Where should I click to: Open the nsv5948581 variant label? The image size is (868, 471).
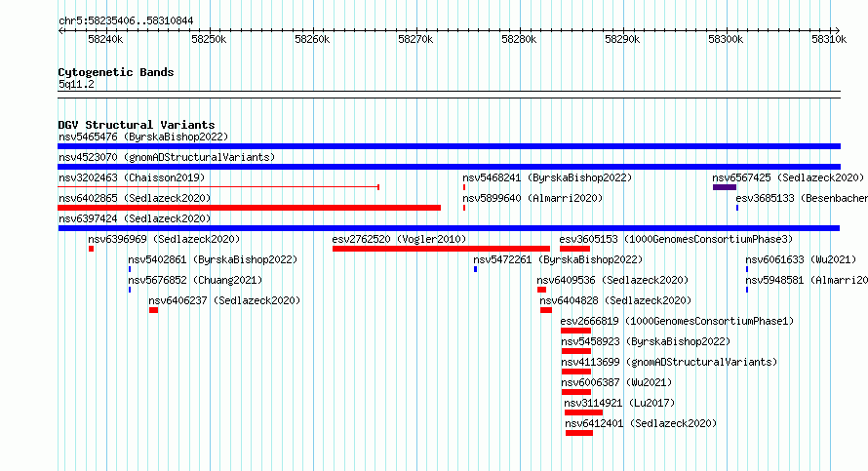coord(807,280)
